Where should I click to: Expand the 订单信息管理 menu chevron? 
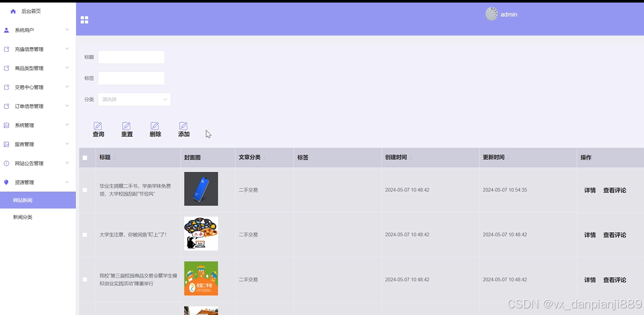(67, 106)
